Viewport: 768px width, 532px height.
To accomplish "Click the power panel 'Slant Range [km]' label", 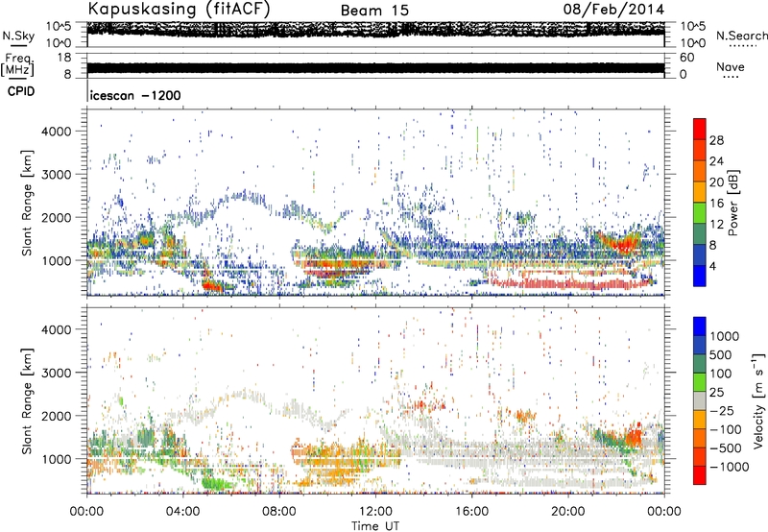I will [x=27, y=203].
